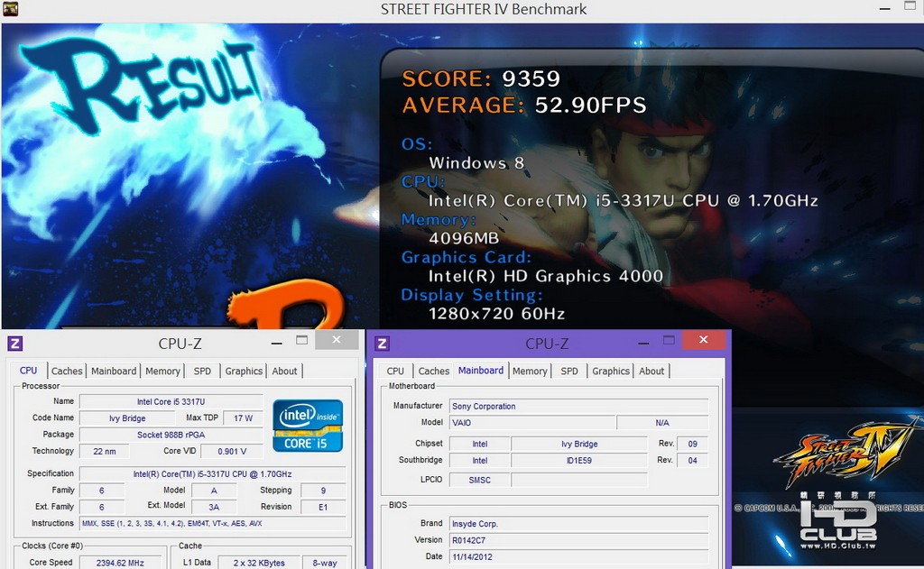The width and height of the screenshot is (924, 569).
Task: Select SPD tab in right CPU-Z window
Action: tap(569, 372)
